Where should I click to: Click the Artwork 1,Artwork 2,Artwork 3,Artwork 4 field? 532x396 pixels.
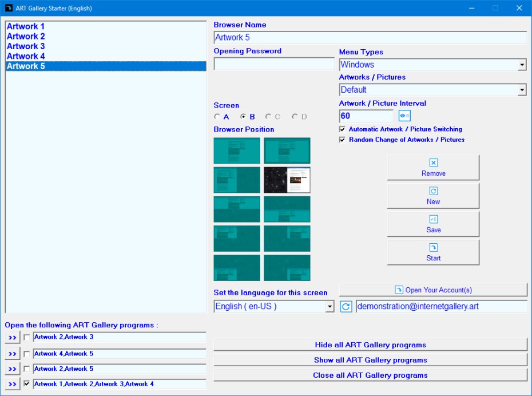click(x=120, y=384)
